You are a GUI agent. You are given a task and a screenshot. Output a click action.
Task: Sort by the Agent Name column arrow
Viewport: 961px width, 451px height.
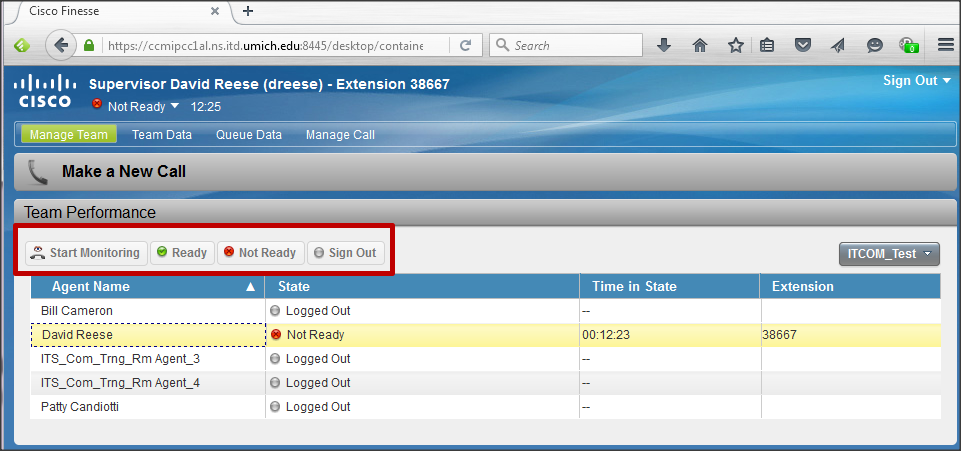[249, 287]
